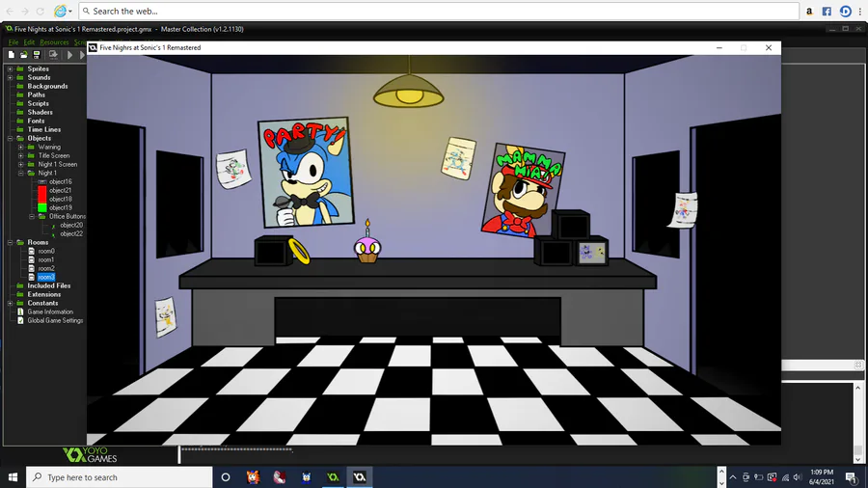Expand the Constants folder
Image resolution: width=868 pixels, height=488 pixels.
10,303
